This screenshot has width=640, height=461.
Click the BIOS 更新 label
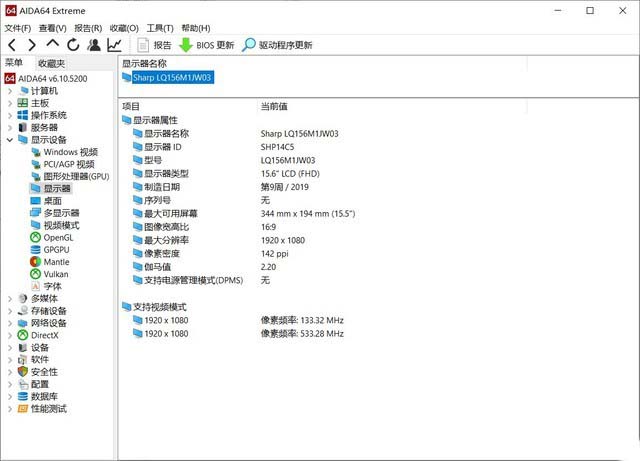[x=215, y=45]
